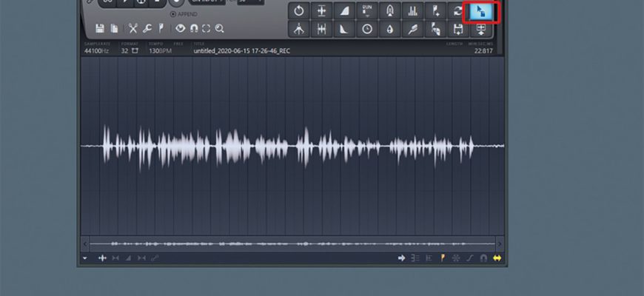Click the reverse/loop circular arrow button
644x296 pixels.
click(298, 10)
